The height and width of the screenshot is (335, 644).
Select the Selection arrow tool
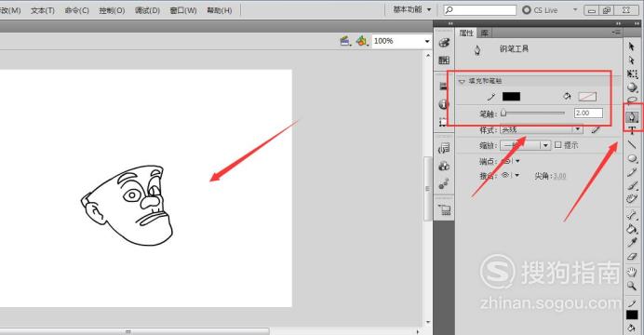[x=632, y=47]
